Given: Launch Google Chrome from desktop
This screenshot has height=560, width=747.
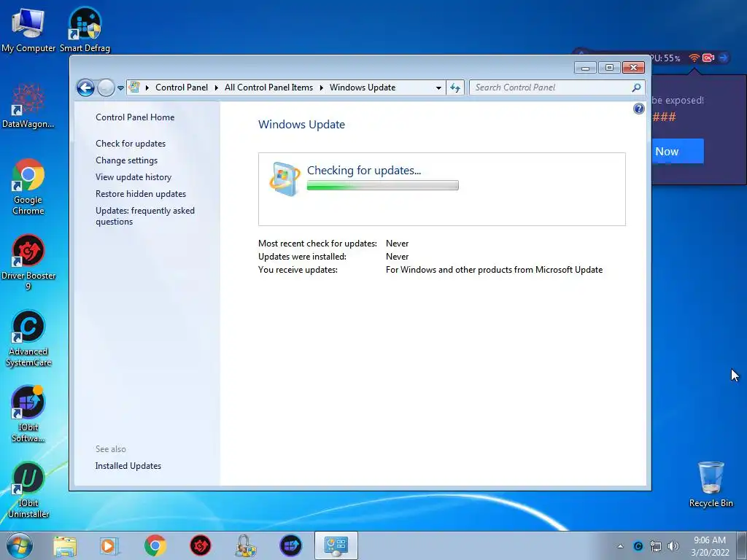Looking at the screenshot, I should click(28, 186).
